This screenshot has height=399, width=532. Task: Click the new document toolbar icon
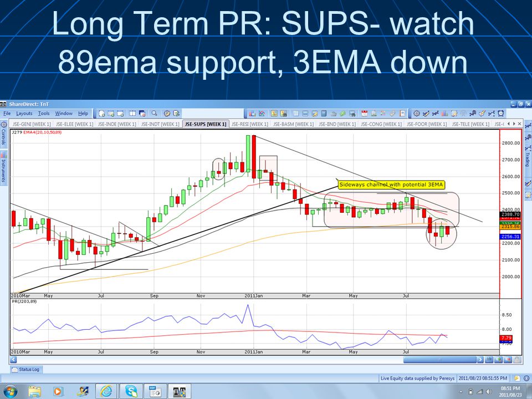[x=101, y=113]
